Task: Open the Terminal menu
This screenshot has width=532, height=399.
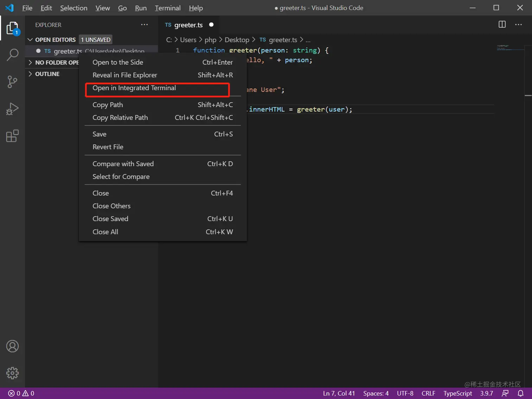Action: tap(167, 8)
